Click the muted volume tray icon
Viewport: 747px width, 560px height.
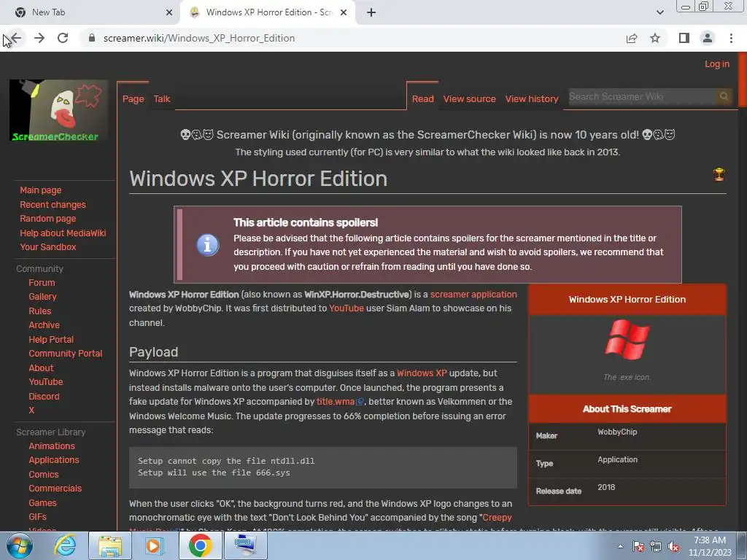tap(673, 547)
